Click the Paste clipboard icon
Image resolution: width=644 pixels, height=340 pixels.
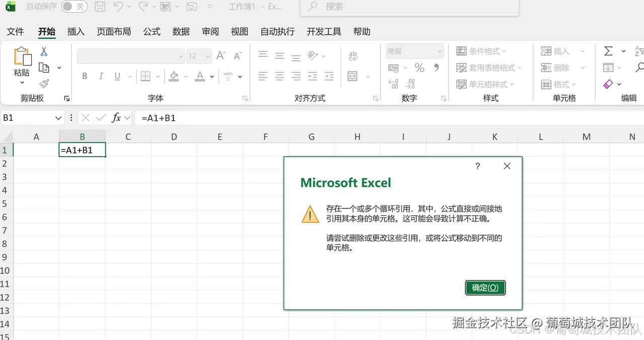click(x=22, y=56)
